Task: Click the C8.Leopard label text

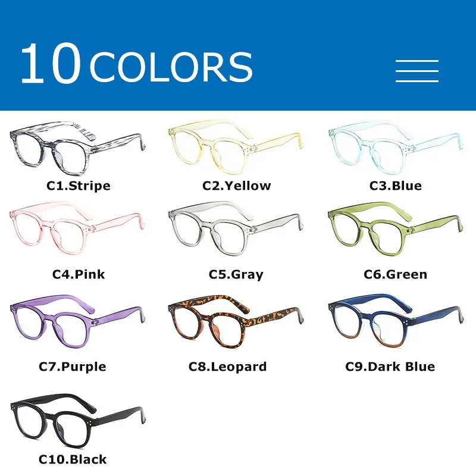Action: 228,367
